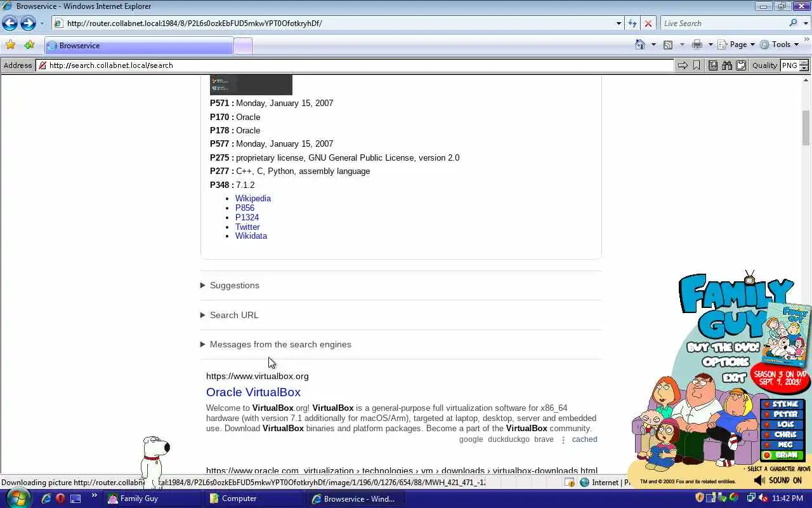812x508 pixels.
Task: Launch Internet Explorer from Quick Launch
Action: click(x=46, y=498)
